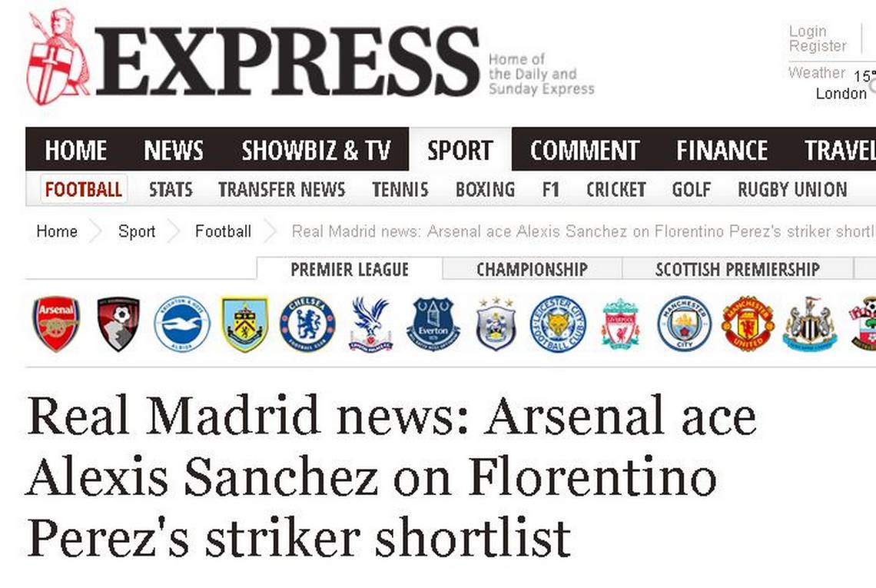
Task: Click the Arsenal club crest
Action: [x=56, y=324]
